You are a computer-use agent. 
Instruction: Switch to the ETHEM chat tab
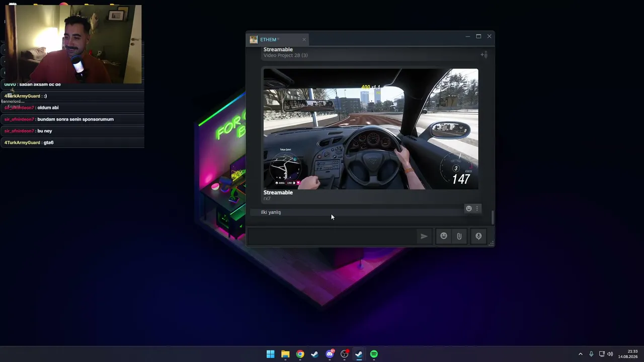pos(278,40)
